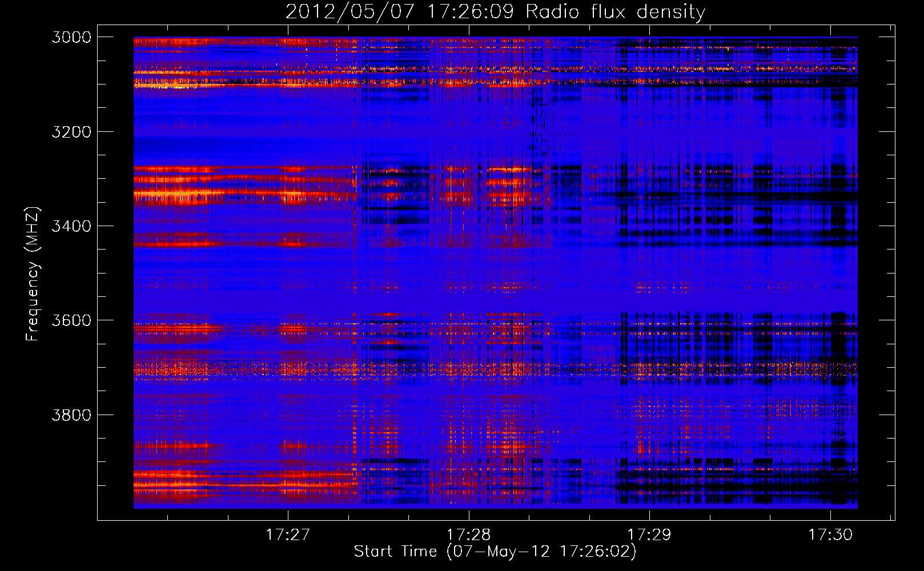
Task: Click the plot title '2012/05/07 17:26:09 Radio flux density'
Action: click(496, 11)
